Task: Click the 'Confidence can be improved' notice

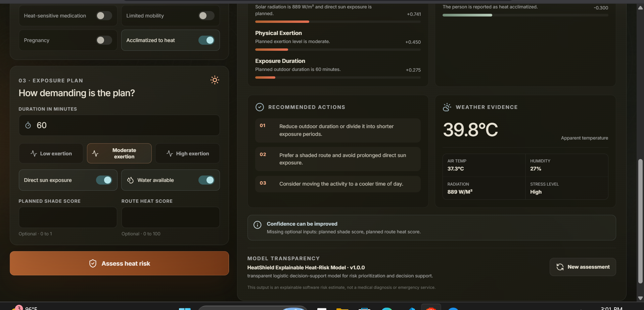Action: coord(431,228)
